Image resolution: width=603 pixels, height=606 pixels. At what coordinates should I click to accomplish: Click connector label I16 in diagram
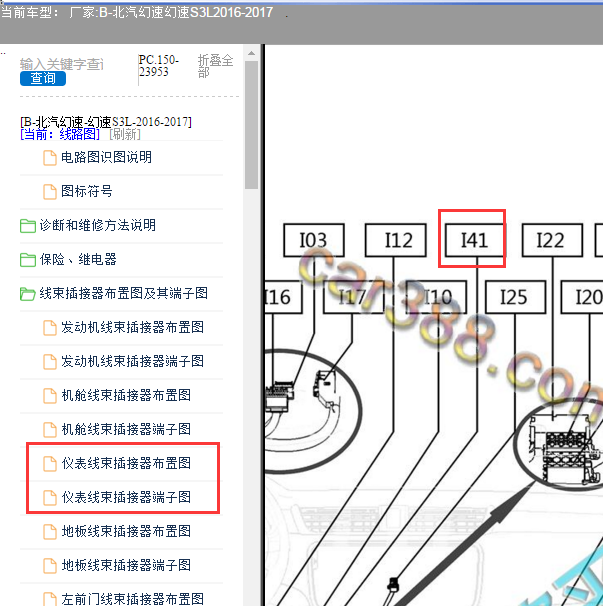tap(283, 297)
